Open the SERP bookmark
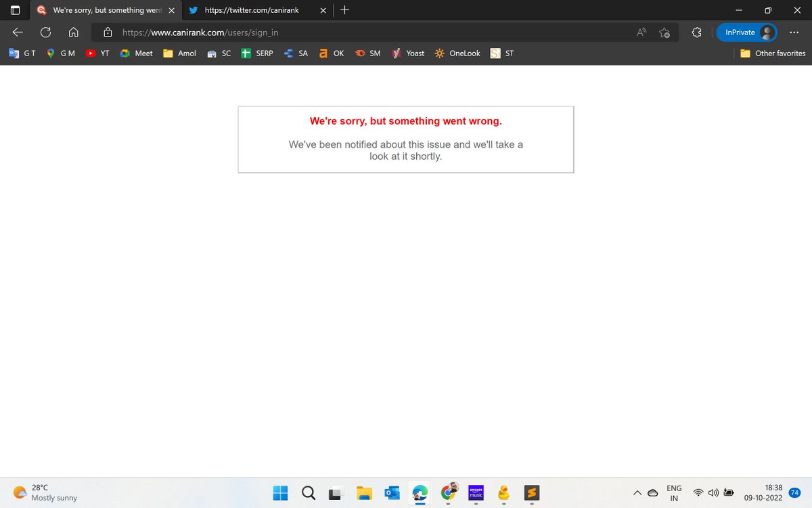The height and width of the screenshot is (508, 812). 258,53
